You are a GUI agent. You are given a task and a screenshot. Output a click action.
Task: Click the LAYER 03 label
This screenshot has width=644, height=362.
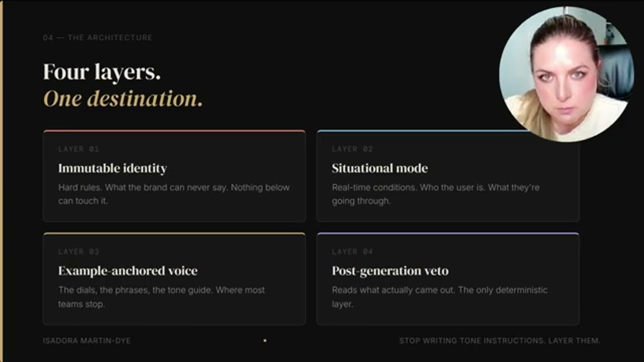point(78,252)
